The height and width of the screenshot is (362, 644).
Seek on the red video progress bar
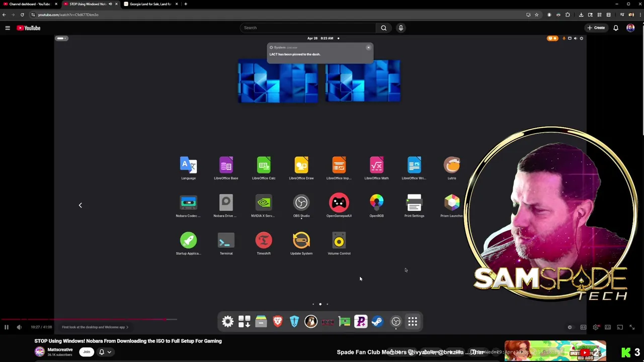point(89,319)
